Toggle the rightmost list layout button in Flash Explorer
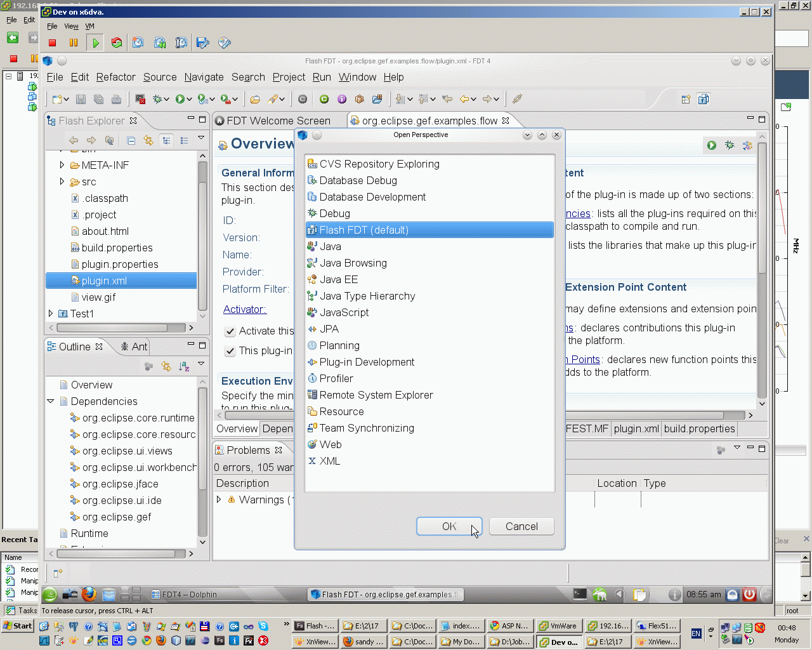This screenshot has height=650, width=812. pos(184,140)
